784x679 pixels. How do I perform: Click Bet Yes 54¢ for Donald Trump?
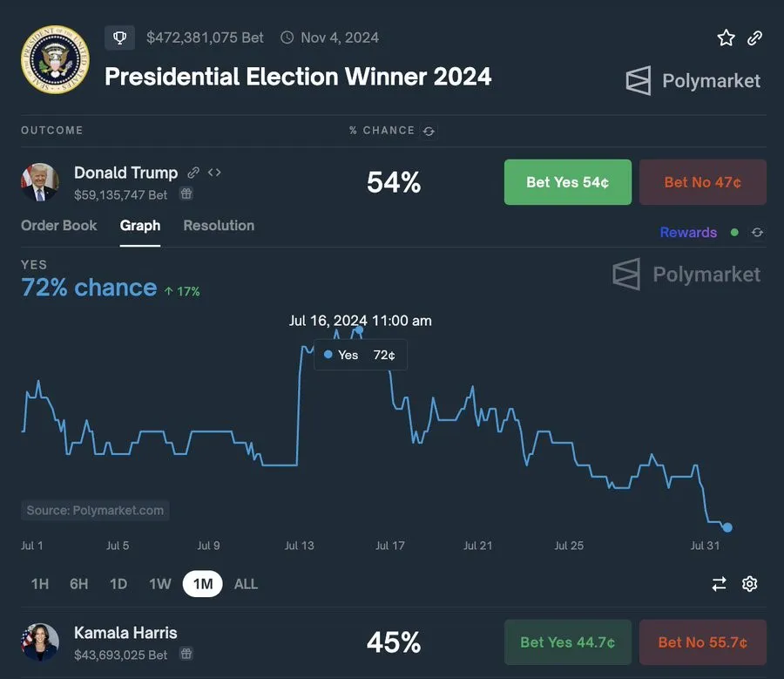pyautogui.click(x=567, y=182)
